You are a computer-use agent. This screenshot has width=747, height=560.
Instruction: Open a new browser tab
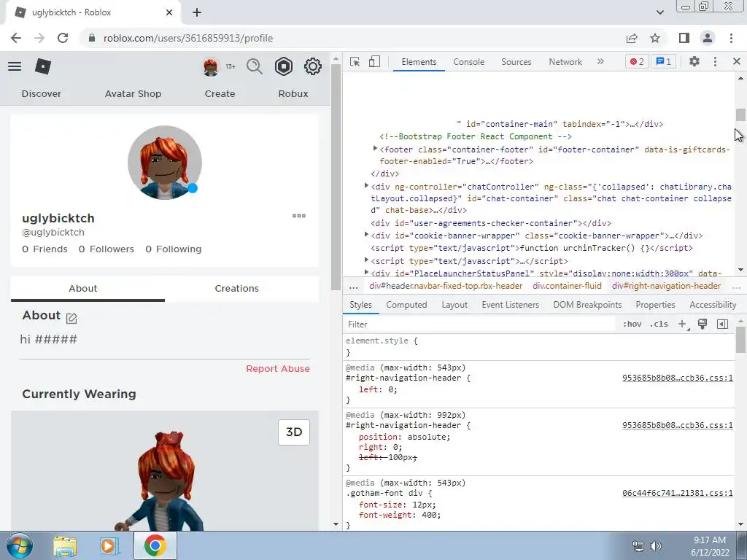[x=197, y=12]
